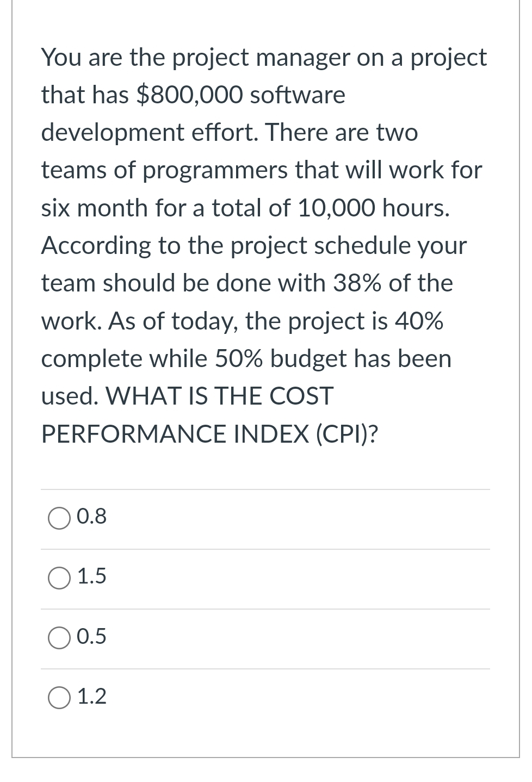Image resolution: width=532 pixels, height=782 pixels.
Task: Click the "50%" budget figure
Action: point(239,359)
